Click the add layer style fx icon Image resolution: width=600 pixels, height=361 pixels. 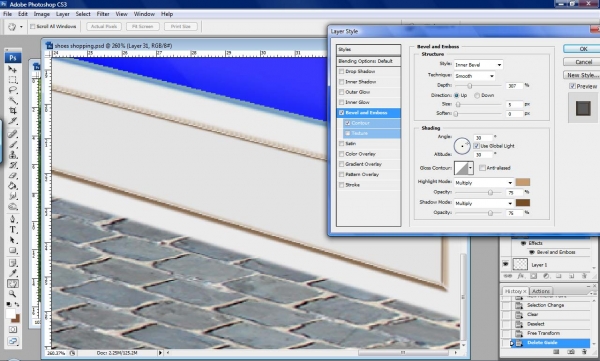click(x=521, y=276)
